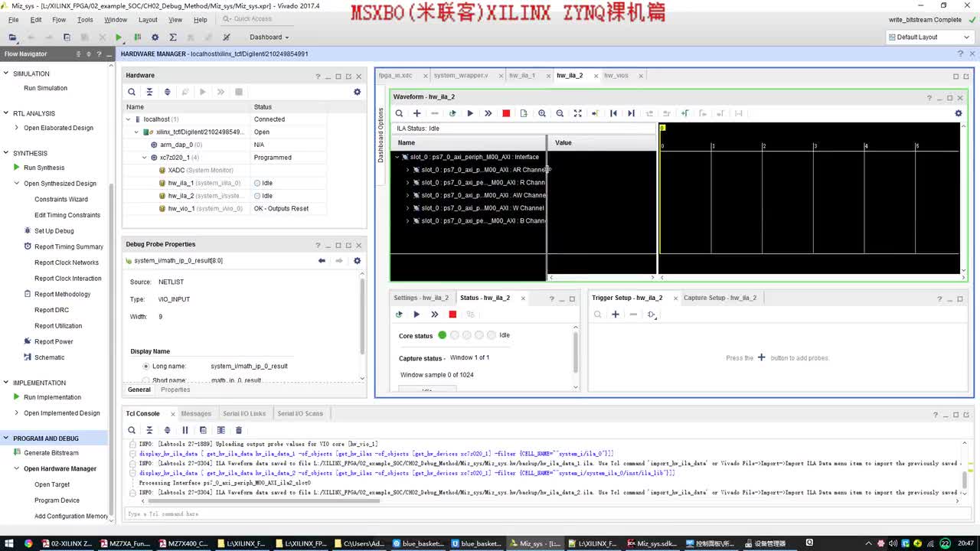Viewport: 980px width, 551px height.
Task: Pause the Tcl Console output
Action: click(185, 430)
